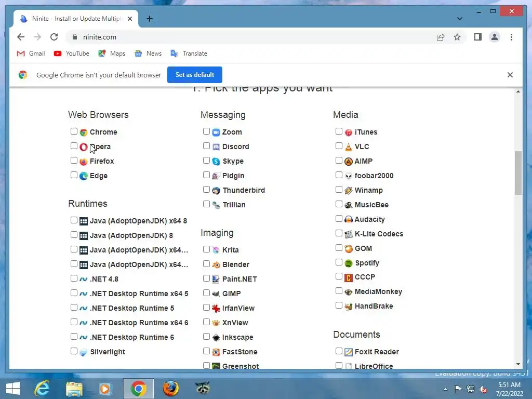Screen dimensions: 532x399
Task: Click the AIMP icon
Action: [x=349, y=162]
